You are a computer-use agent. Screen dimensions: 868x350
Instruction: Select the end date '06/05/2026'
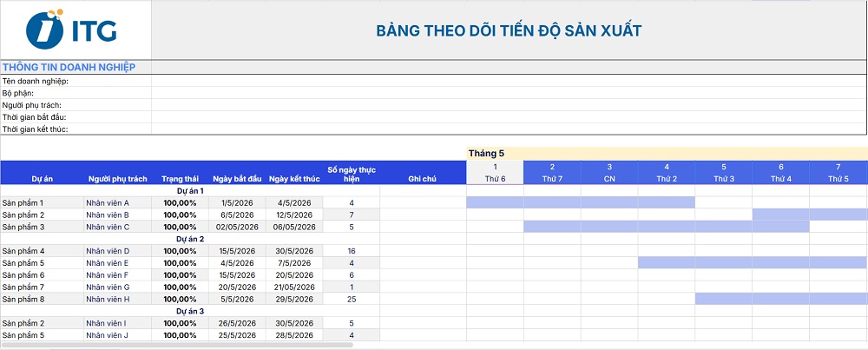click(294, 227)
